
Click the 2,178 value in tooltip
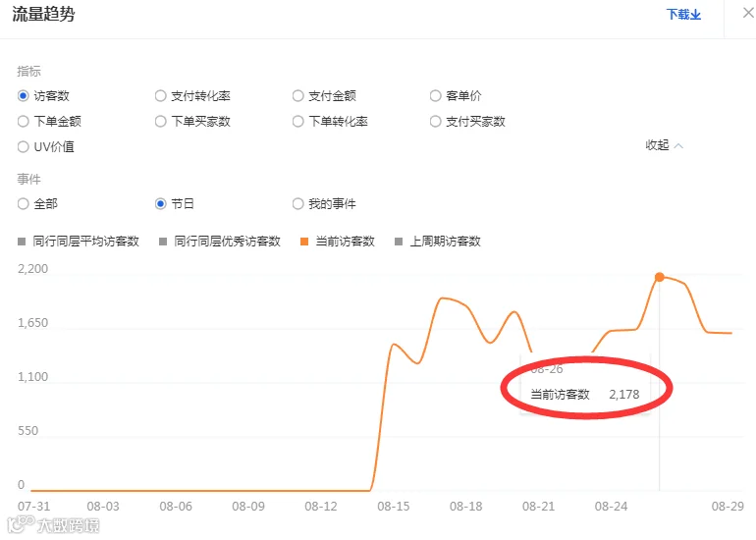623,395
